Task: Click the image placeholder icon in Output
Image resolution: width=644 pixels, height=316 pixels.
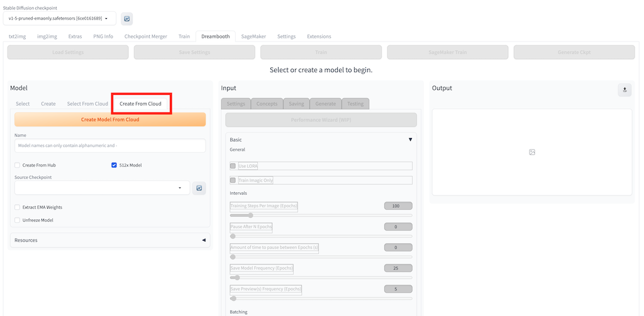Action: point(531,153)
